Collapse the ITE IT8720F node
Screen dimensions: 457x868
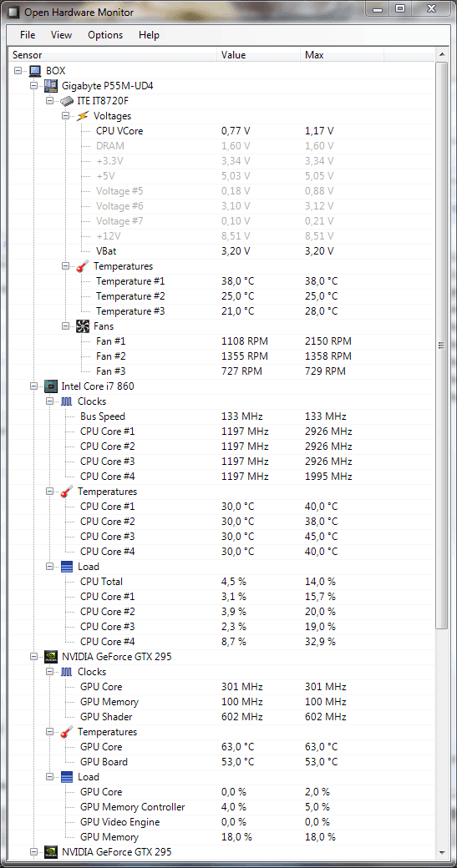pyautogui.click(x=49, y=101)
